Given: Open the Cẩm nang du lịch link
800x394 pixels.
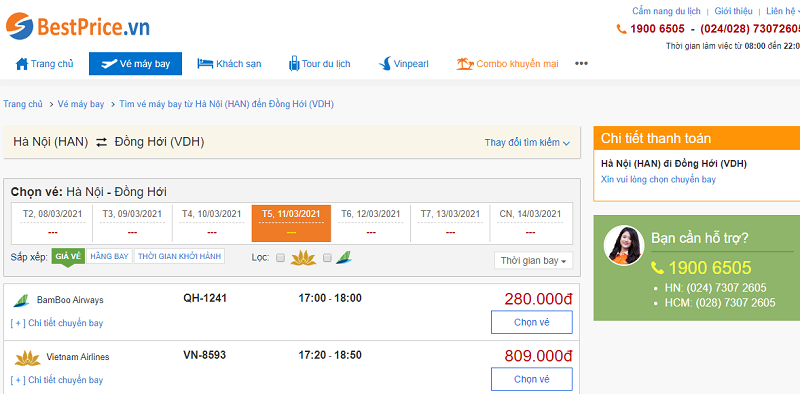Looking at the screenshot, I should [666, 11].
